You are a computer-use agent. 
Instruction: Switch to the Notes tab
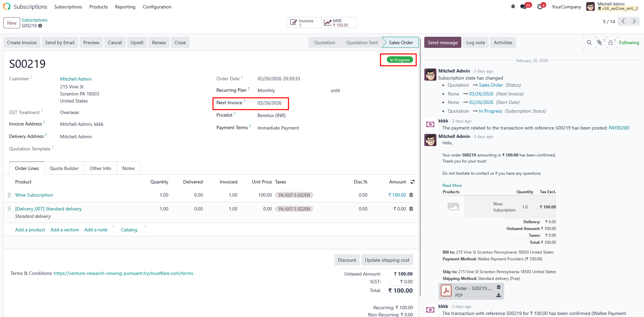pyautogui.click(x=128, y=168)
